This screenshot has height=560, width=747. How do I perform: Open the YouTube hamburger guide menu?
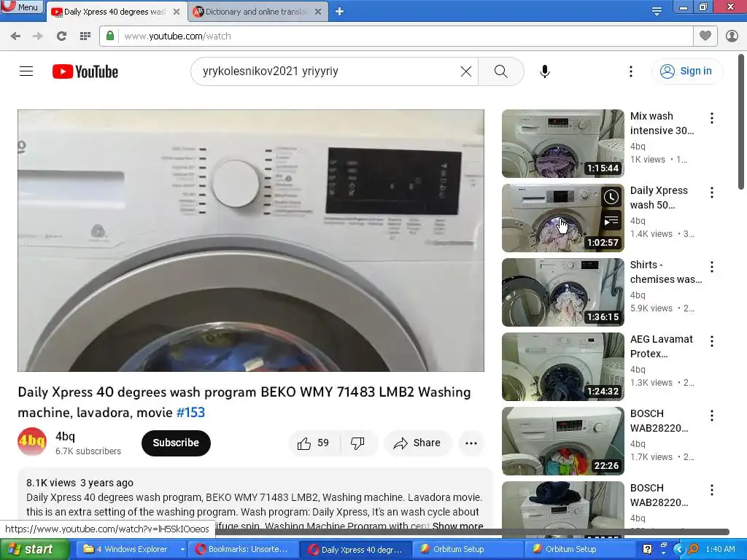pos(26,71)
